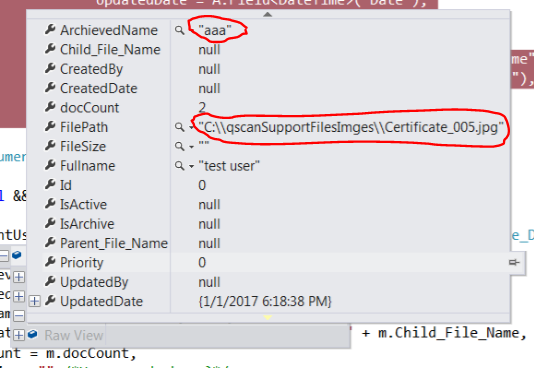534x368 pixels.
Task: Select the "aaa" ArchievedName value
Action: pyautogui.click(x=215, y=30)
